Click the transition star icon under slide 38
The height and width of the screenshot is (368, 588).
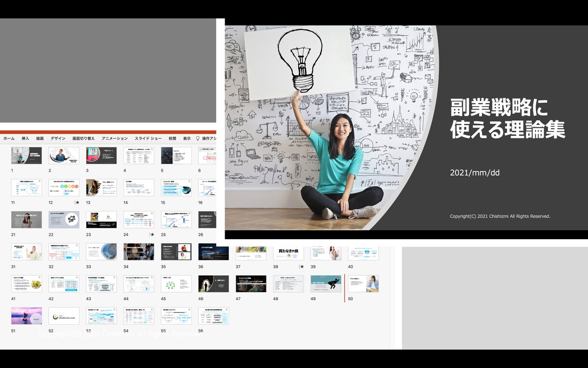302,267
